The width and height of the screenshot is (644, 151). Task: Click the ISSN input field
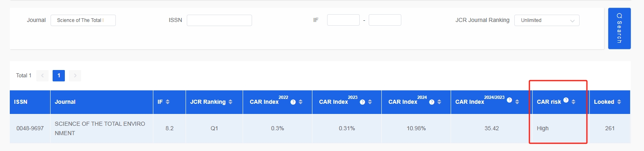coord(219,20)
